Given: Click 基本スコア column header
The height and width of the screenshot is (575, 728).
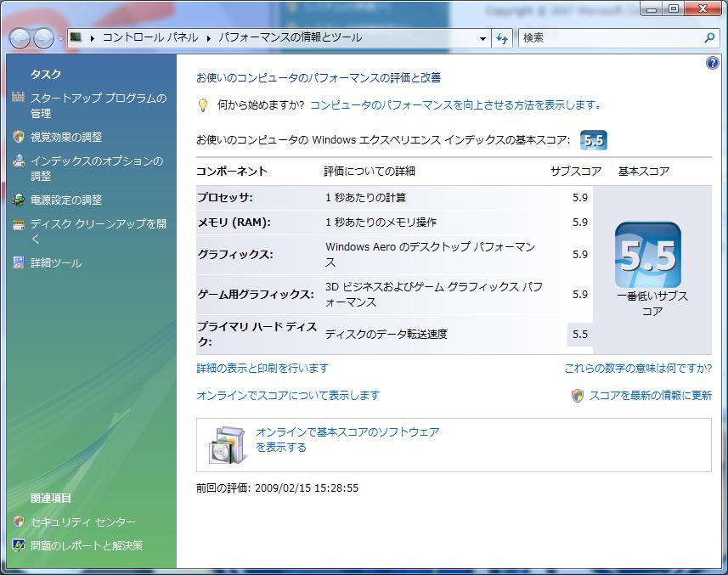Looking at the screenshot, I should (x=644, y=172).
